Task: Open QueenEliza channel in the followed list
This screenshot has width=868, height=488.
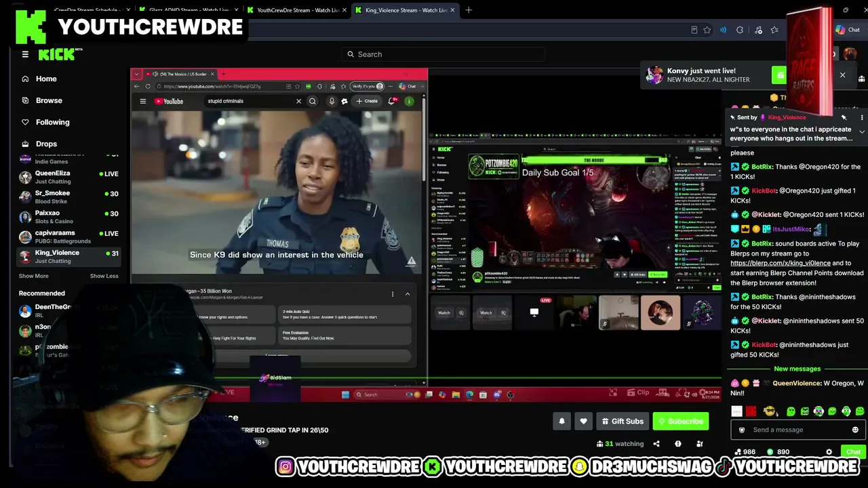Action: pos(68,177)
